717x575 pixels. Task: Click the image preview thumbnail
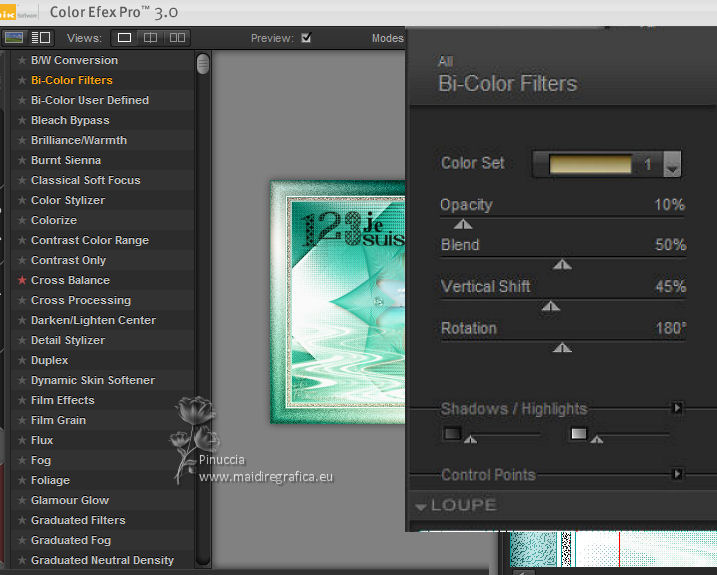(337, 302)
